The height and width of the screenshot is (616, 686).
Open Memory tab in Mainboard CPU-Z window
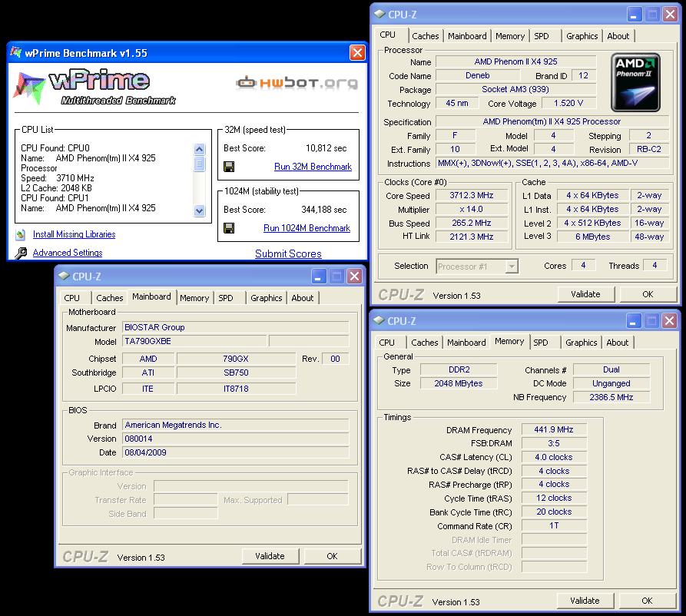(194, 298)
